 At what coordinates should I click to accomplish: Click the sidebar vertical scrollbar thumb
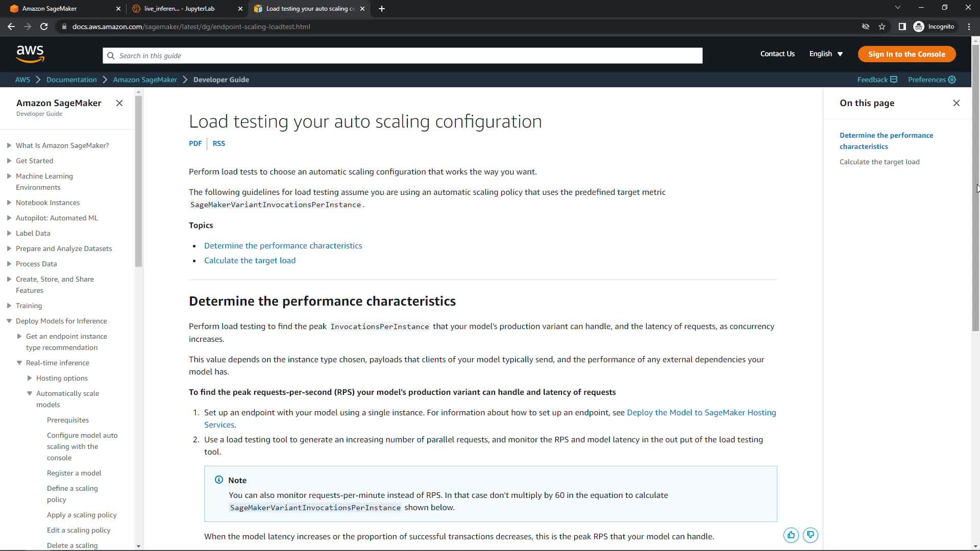pos(138,181)
